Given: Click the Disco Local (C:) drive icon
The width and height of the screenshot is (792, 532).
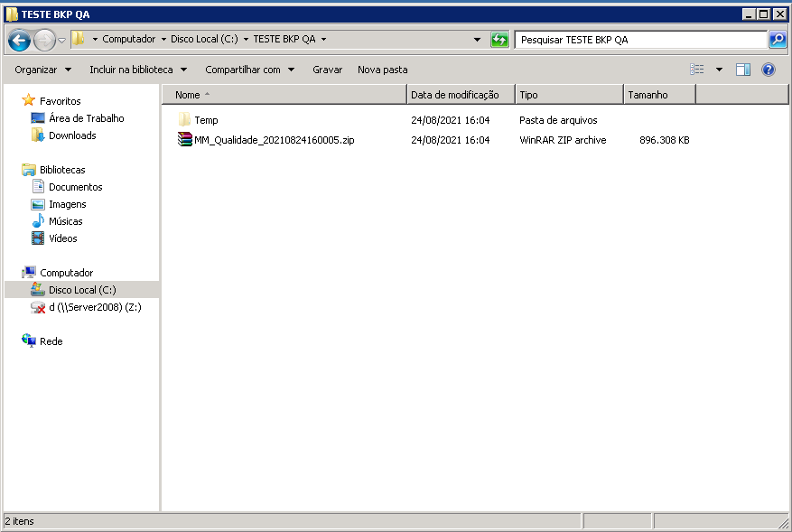Looking at the screenshot, I should tap(38, 289).
